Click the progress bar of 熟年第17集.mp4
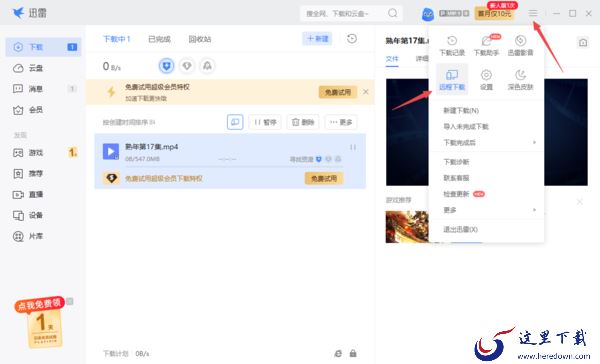 click(233, 166)
